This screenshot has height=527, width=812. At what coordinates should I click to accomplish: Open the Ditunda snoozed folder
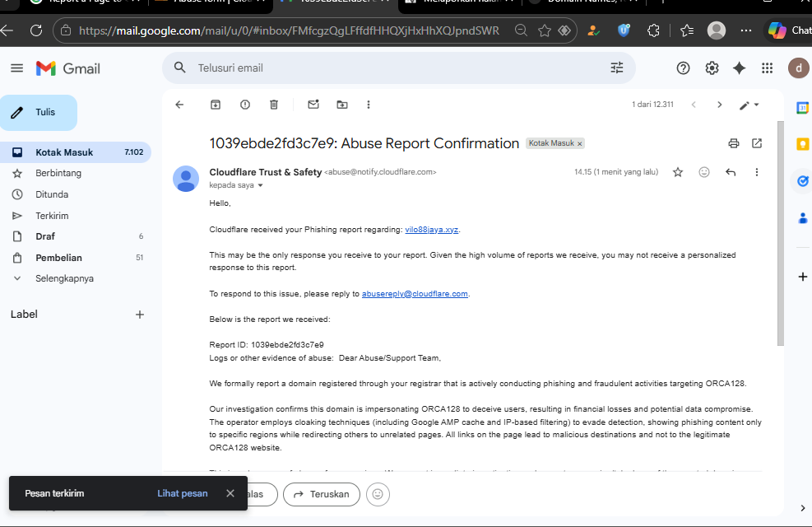(x=52, y=194)
